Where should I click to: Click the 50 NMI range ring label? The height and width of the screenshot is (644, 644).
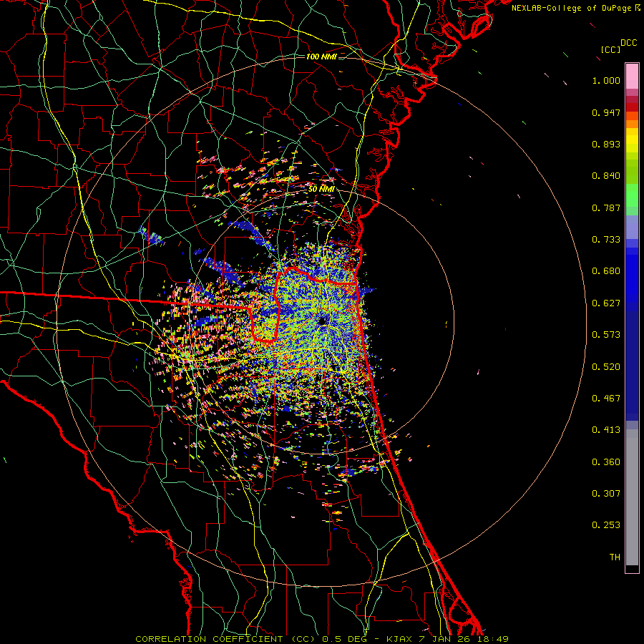[x=321, y=190]
